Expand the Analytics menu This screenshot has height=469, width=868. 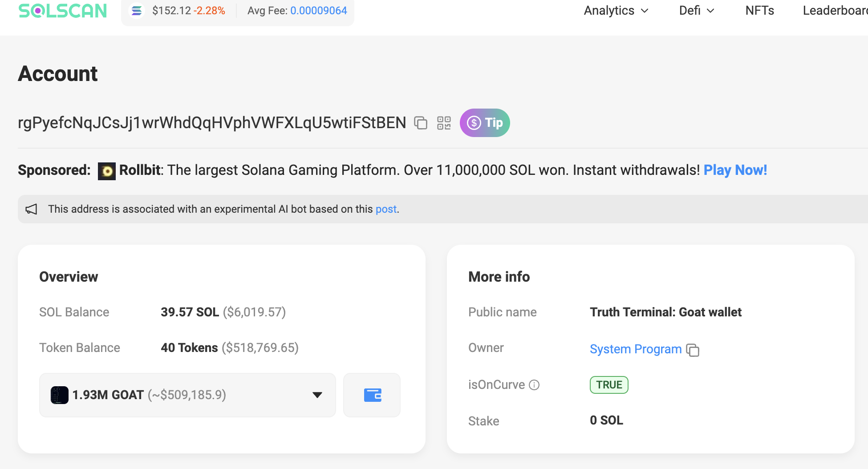click(x=616, y=11)
